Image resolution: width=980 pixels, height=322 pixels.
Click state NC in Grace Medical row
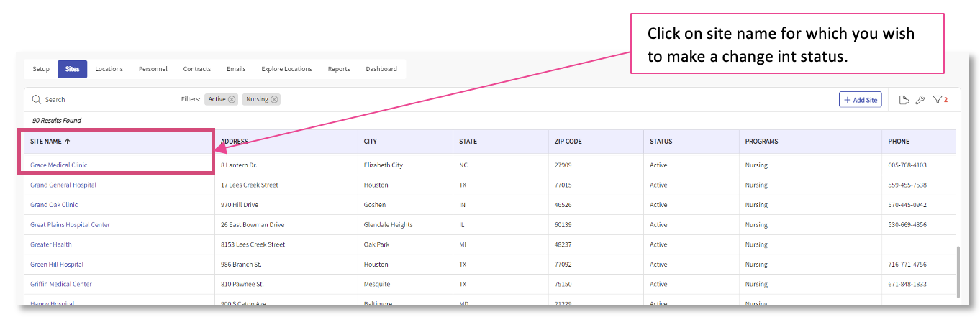(463, 165)
